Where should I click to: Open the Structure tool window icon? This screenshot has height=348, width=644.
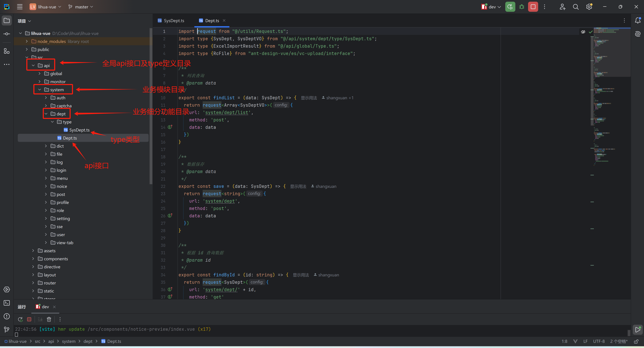[7, 51]
